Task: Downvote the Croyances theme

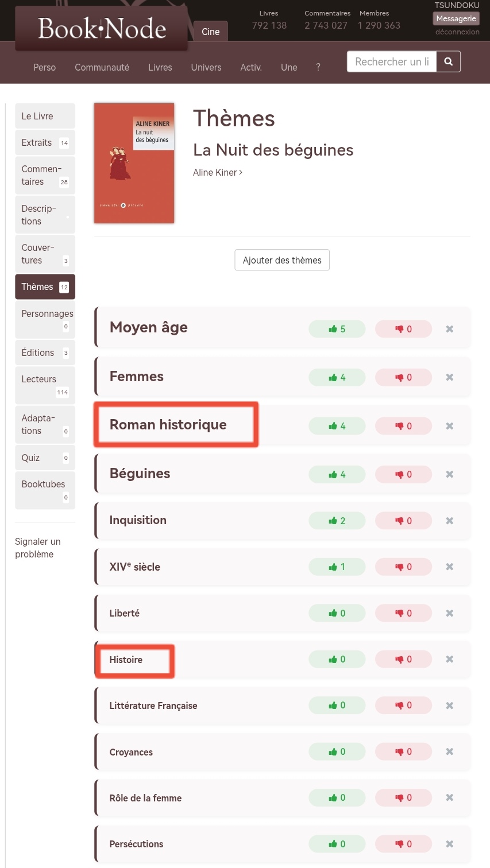Action: click(403, 751)
